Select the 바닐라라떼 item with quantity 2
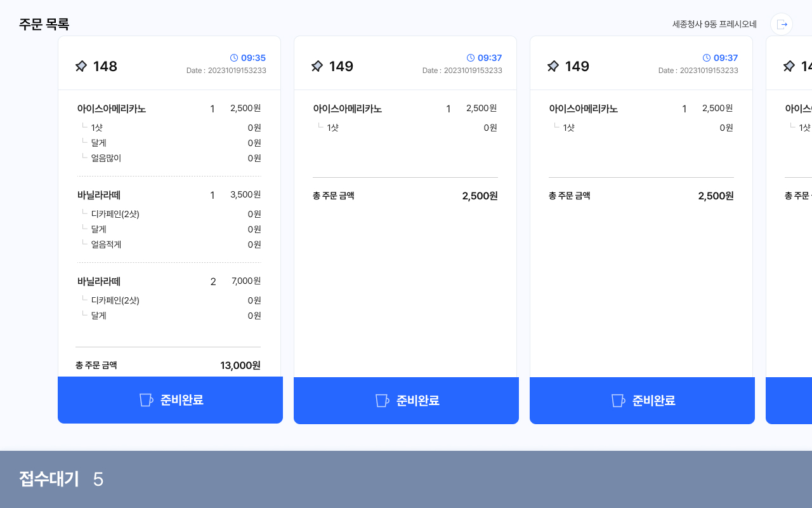 (x=99, y=281)
